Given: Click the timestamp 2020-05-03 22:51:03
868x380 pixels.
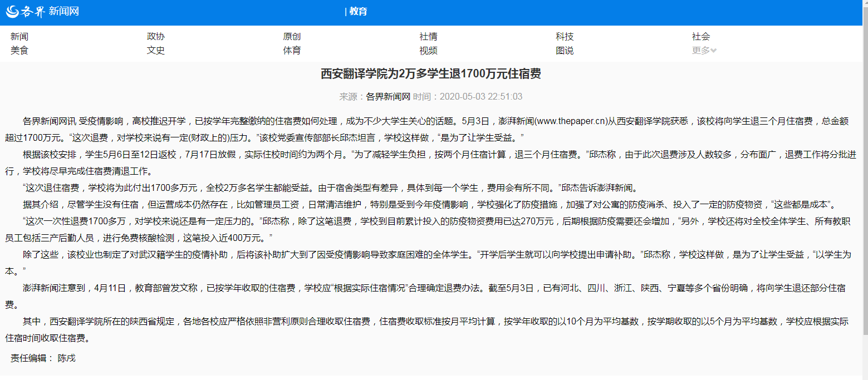Looking at the screenshot, I should click(481, 96).
